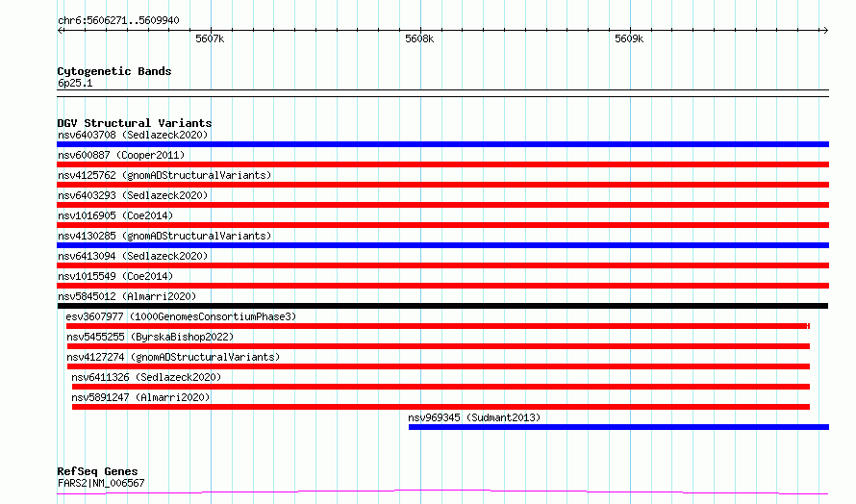Click the red bar under nsv5891247

click(441, 407)
